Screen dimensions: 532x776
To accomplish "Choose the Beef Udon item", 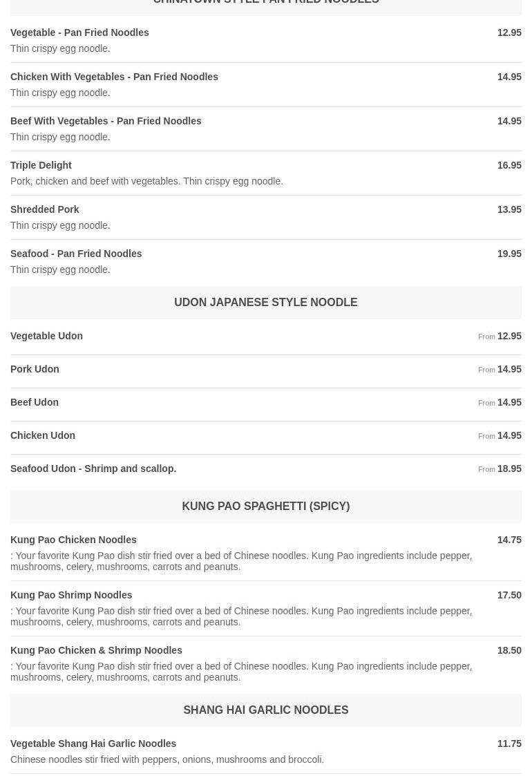I will tap(35, 402).
